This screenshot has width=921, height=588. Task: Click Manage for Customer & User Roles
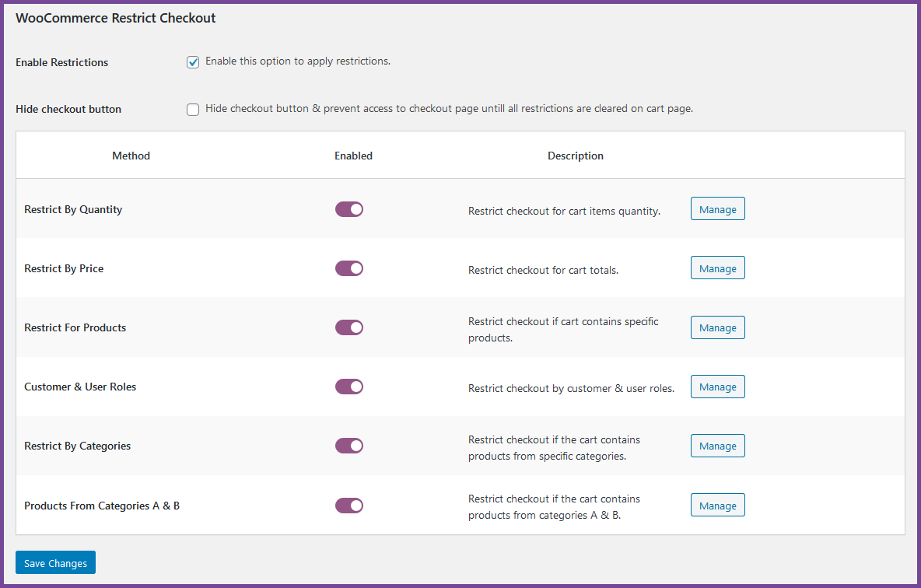tap(718, 387)
